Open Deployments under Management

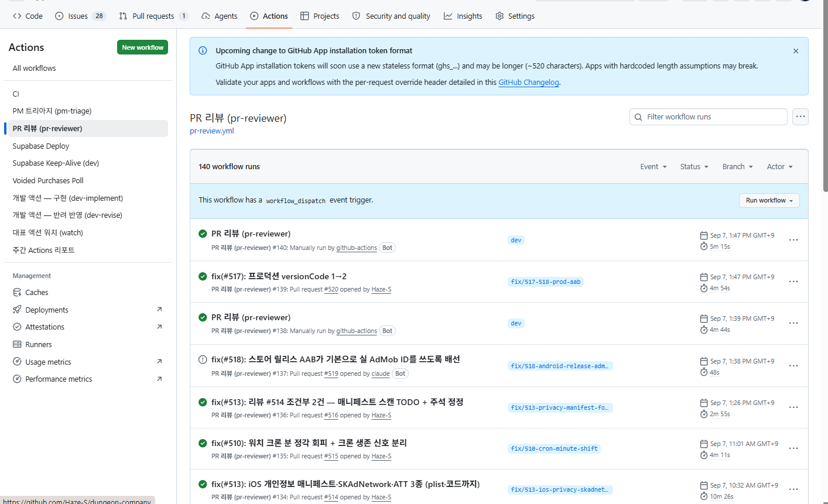tap(88, 310)
